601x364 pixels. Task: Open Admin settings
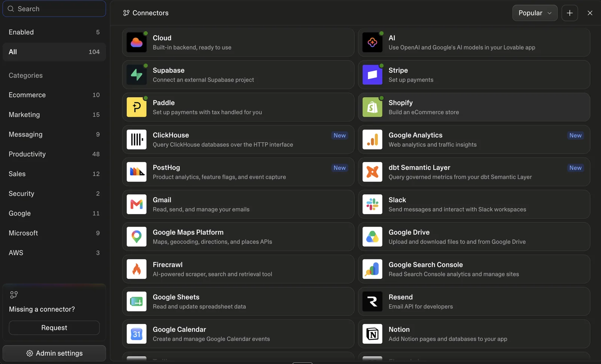tap(54, 353)
